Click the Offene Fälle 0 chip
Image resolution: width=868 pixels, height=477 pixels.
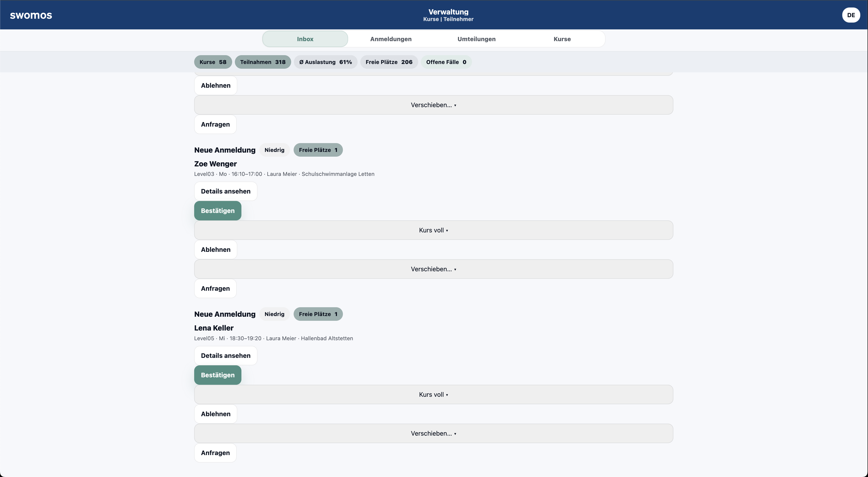click(x=446, y=62)
